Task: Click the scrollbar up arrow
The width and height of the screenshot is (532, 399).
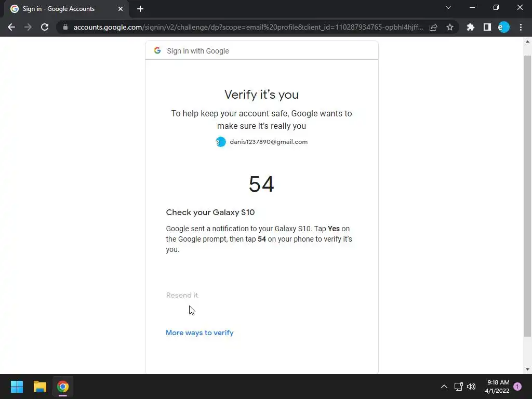Action: [527, 42]
